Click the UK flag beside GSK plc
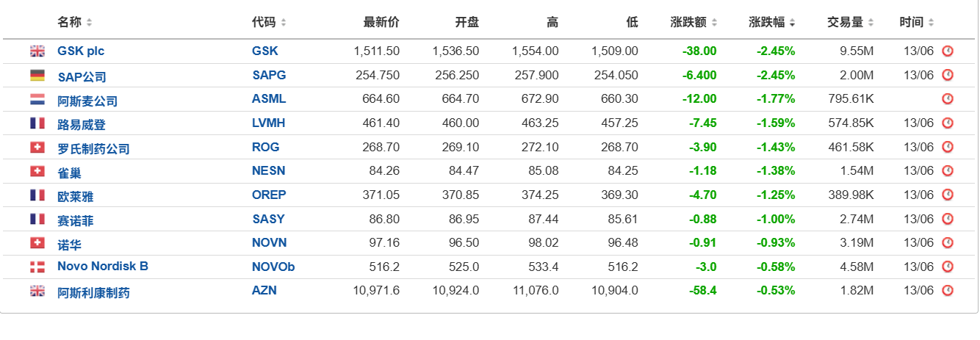The image size is (980, 340). pos(37,51)
